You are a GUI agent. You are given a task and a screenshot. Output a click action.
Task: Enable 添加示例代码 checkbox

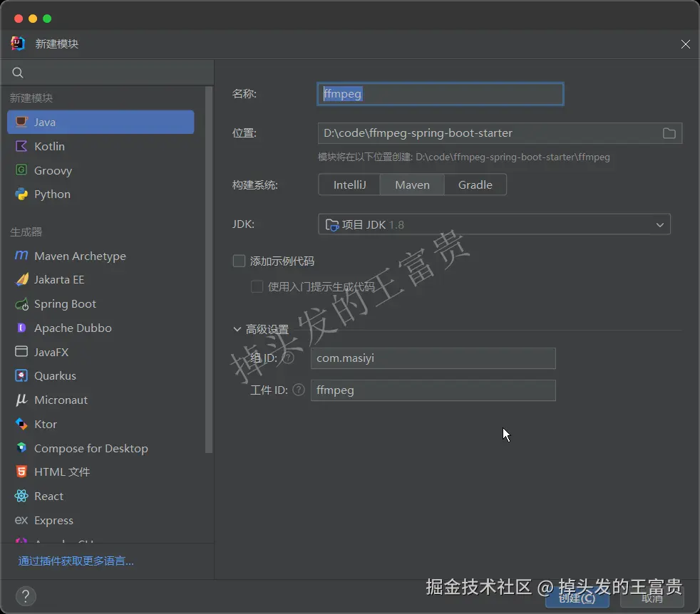(240, 261)
